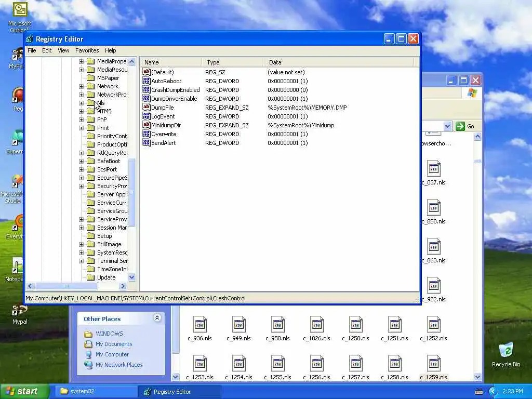
Task: Select the MinidumpDir string icon
Action: [x=146, y=125]
